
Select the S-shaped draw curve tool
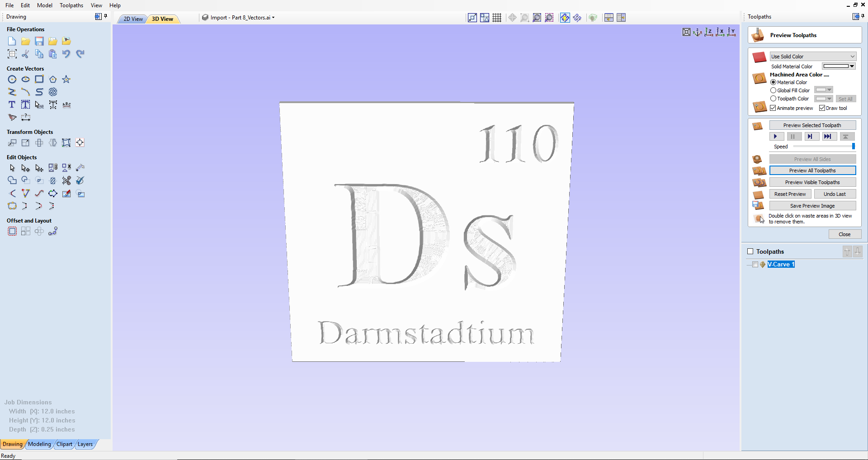(39, 92)
